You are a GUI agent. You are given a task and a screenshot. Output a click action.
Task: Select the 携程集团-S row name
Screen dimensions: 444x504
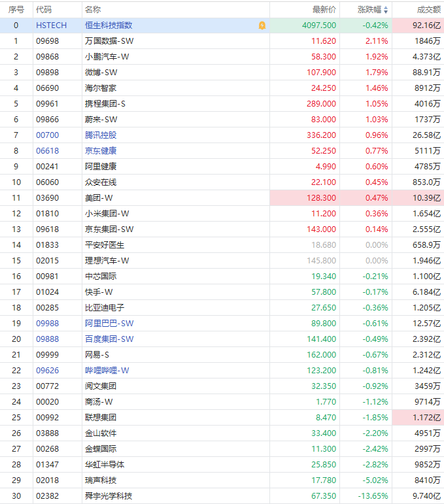point(105,104)
